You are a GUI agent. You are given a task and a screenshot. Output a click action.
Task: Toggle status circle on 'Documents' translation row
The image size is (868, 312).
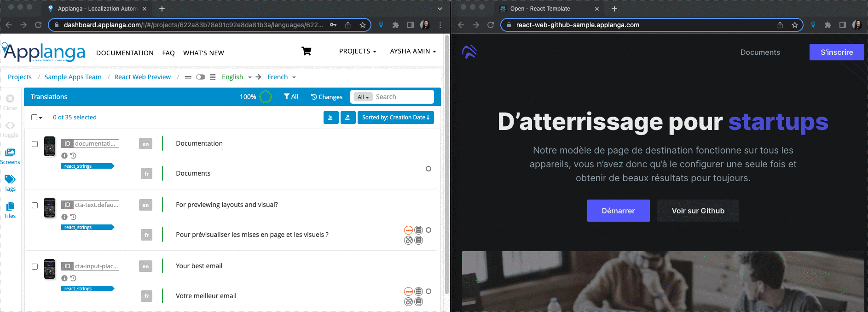(x=428, y=169)
